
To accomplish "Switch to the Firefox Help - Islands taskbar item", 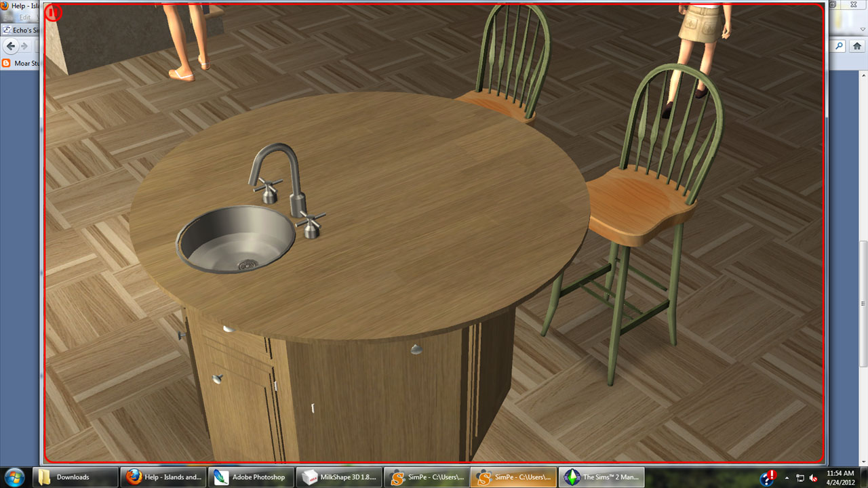I will [163, 477].
